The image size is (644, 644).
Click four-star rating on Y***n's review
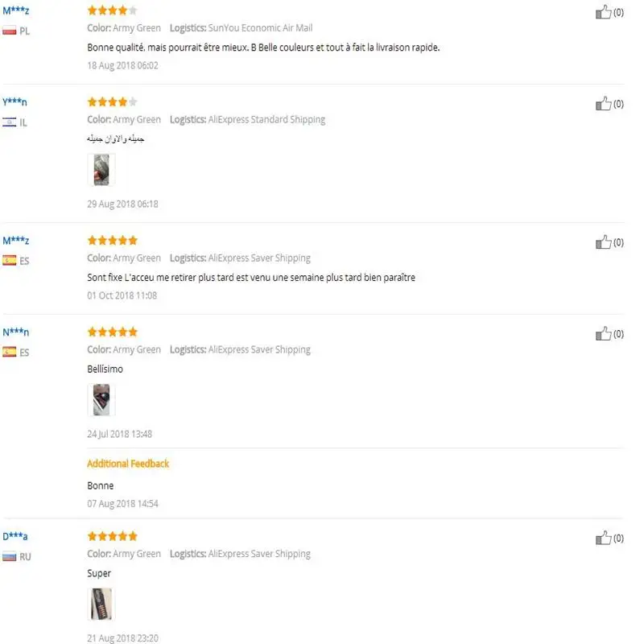112,101
